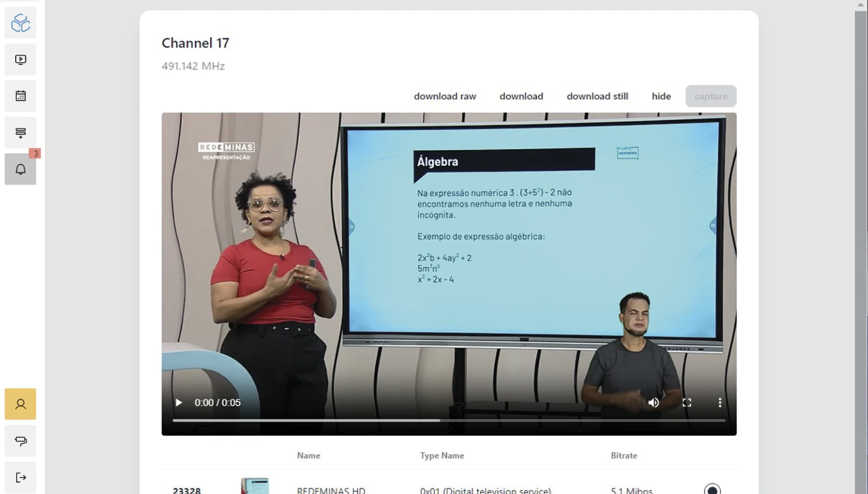Click the Channel 17 heading
The width and height of the screenshot is (868, 494).
coord(195,43)
